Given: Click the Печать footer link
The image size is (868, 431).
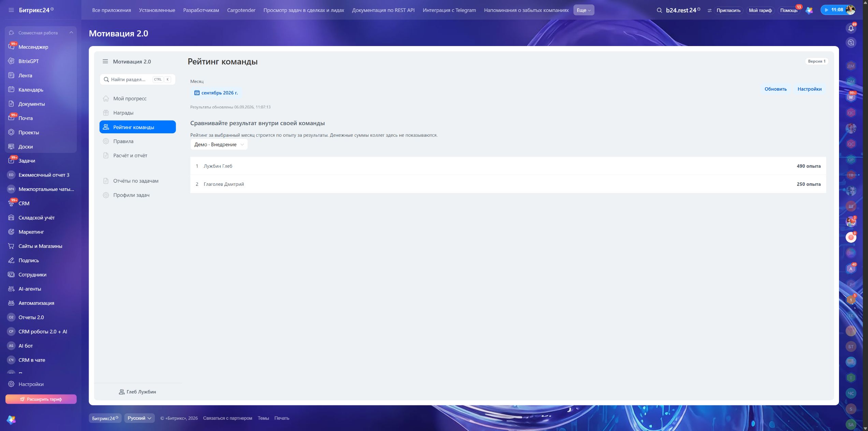Looking at the screenshot, I should [x=282, y=418].
